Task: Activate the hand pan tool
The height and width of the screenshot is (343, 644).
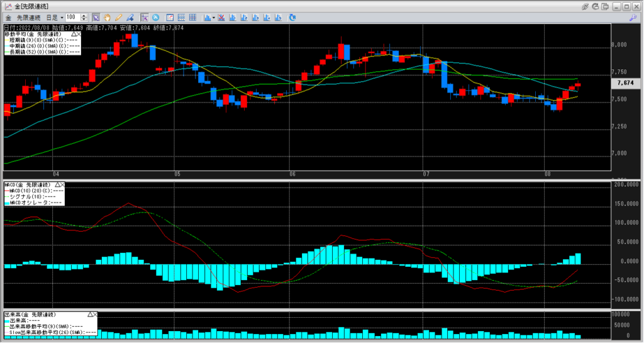Action: [x=107, y=17]
